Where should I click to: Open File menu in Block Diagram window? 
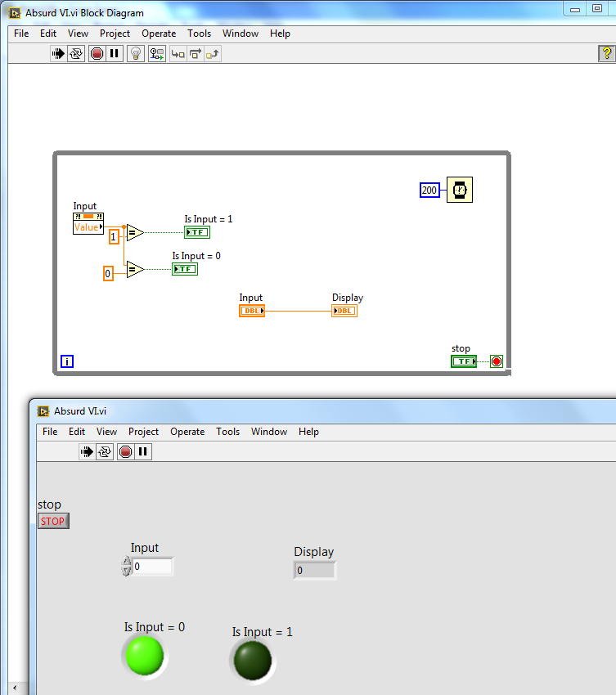click(x=21, y=34)
